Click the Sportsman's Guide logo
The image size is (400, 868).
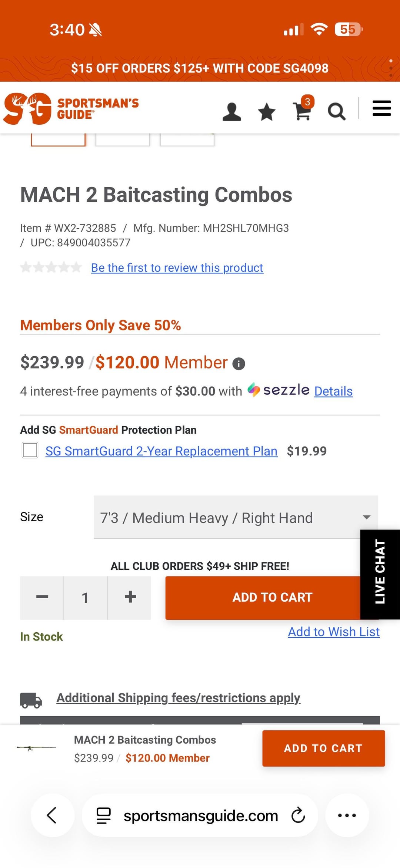pyautogui.click(x=71, y=108)
